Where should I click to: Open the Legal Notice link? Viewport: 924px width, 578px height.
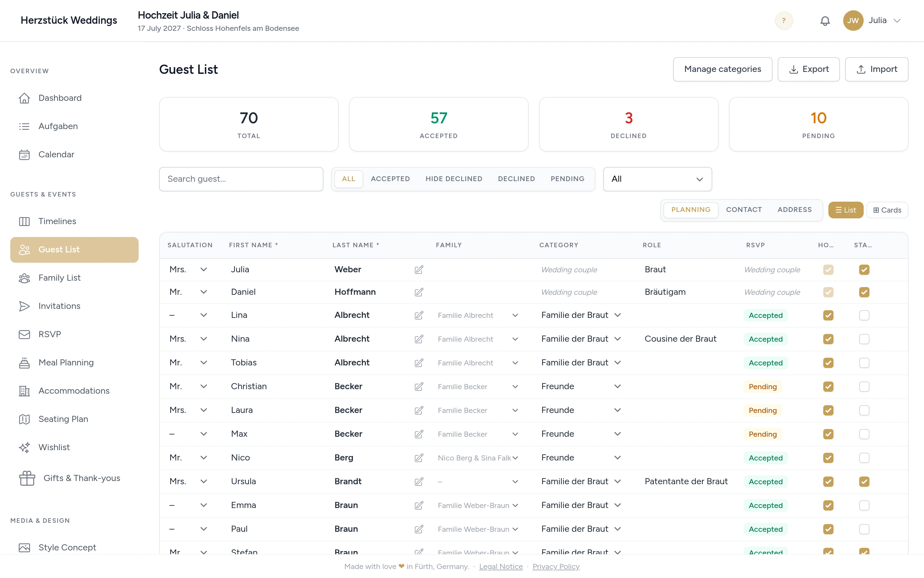click(501, 566)
